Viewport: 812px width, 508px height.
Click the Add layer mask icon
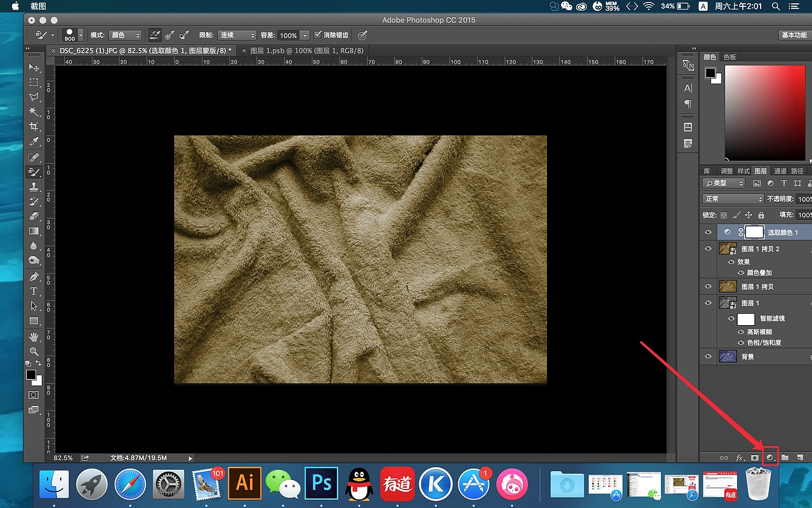[754, 457]
